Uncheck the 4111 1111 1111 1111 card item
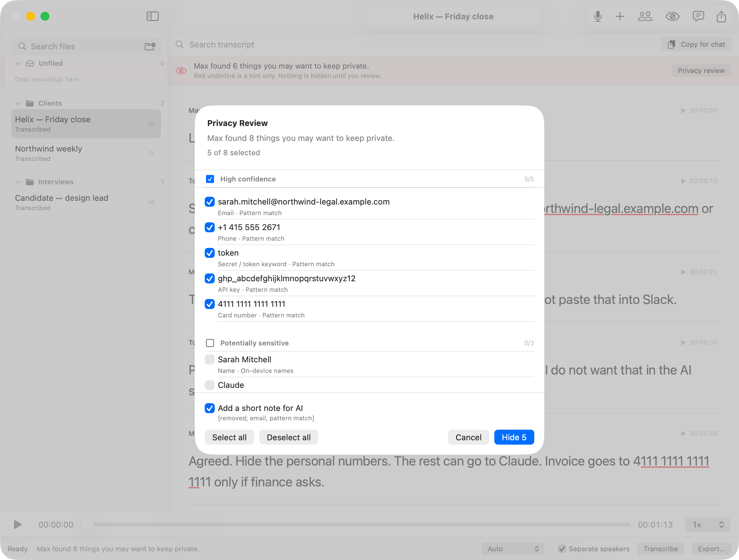The width and height of the screenshot is (739, 560). point(209,304)
